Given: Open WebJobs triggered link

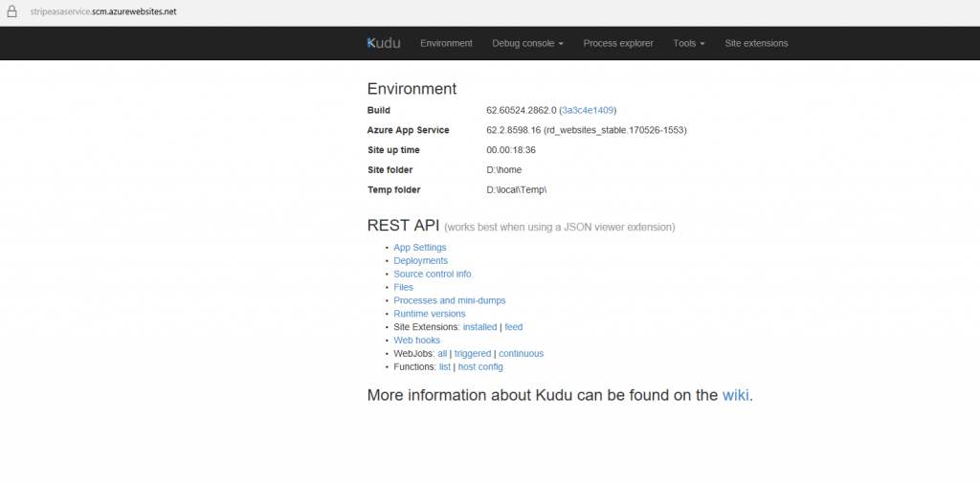Looking at the screenshot, I should [473, 354].
